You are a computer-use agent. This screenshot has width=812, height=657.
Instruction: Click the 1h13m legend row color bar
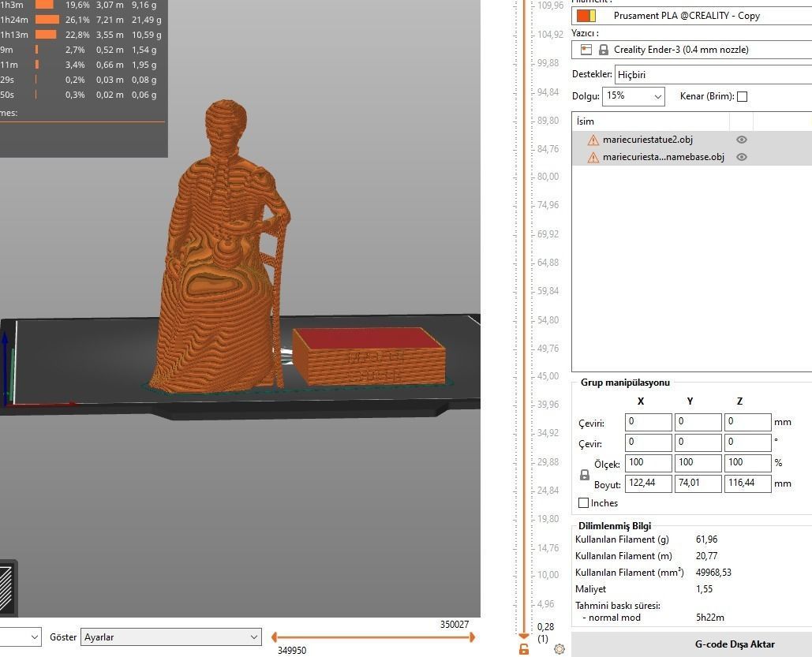[x=46, y=35]
